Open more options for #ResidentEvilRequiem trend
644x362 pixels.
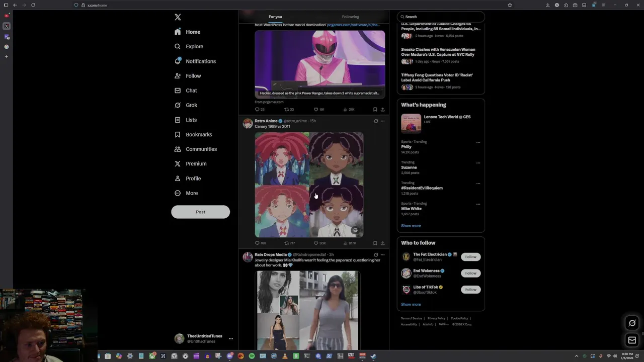click(x=478, y=184)
